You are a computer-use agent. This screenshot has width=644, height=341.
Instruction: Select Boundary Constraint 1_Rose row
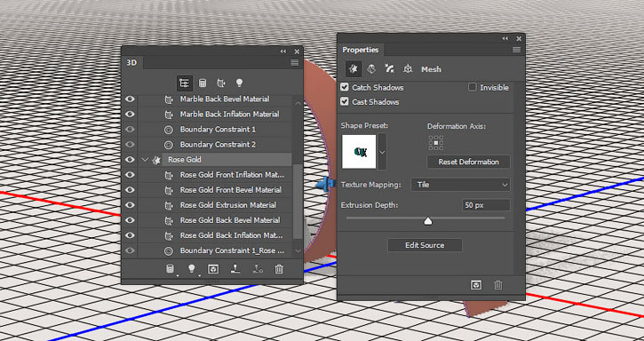click(232, 250)
